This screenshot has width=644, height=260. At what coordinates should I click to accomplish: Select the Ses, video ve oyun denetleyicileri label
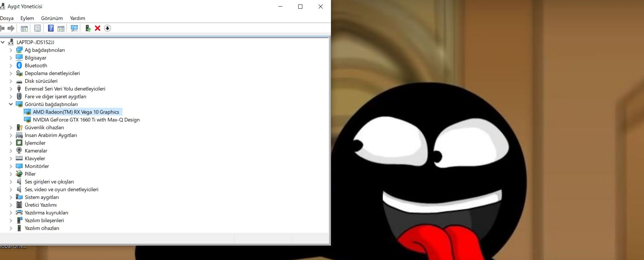click(62, 189)
